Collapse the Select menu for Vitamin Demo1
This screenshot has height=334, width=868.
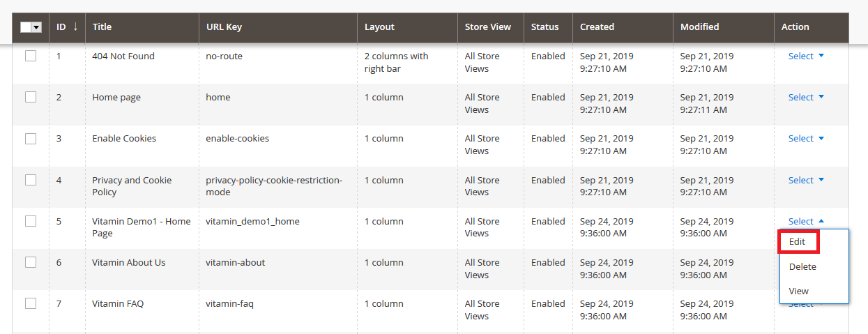pyautogui.click(x=806, y=222)
